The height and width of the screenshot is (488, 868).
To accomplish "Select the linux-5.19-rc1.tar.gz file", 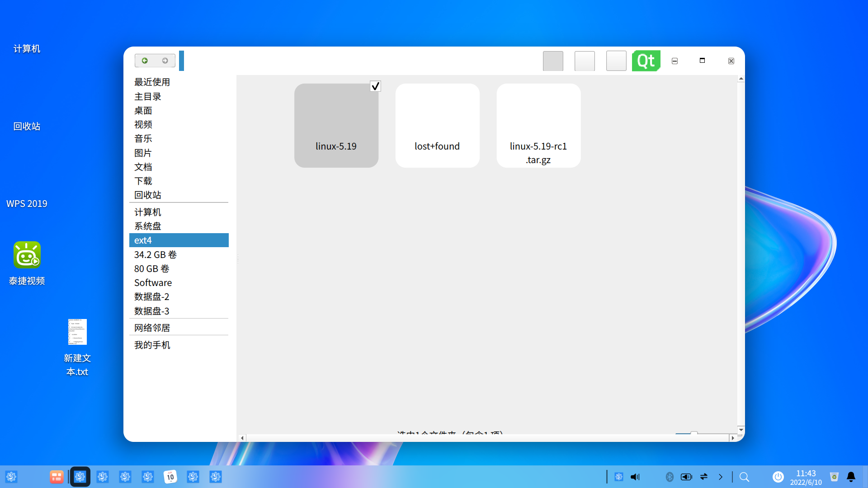I will (538, 126).
